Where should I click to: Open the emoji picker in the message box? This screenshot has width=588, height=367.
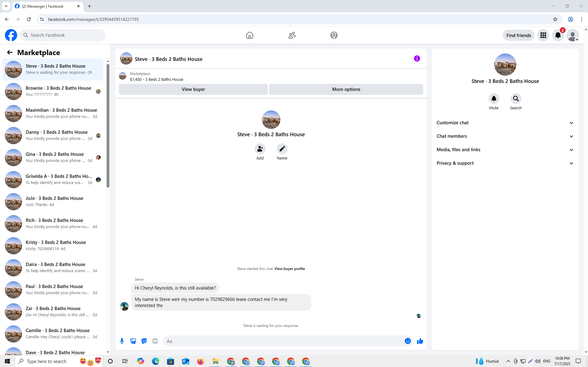[408, 341]
